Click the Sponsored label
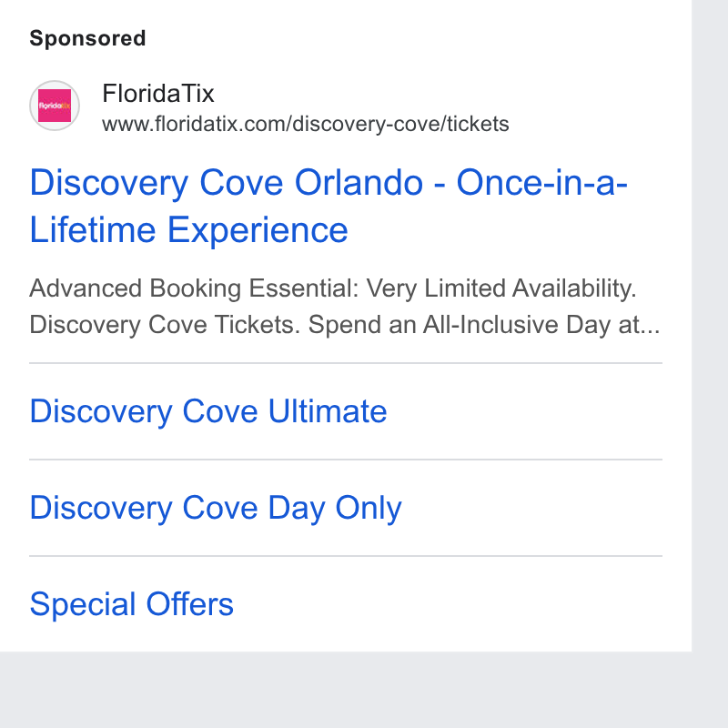Screen dimensions: 728x728 (x=87, y=38)
